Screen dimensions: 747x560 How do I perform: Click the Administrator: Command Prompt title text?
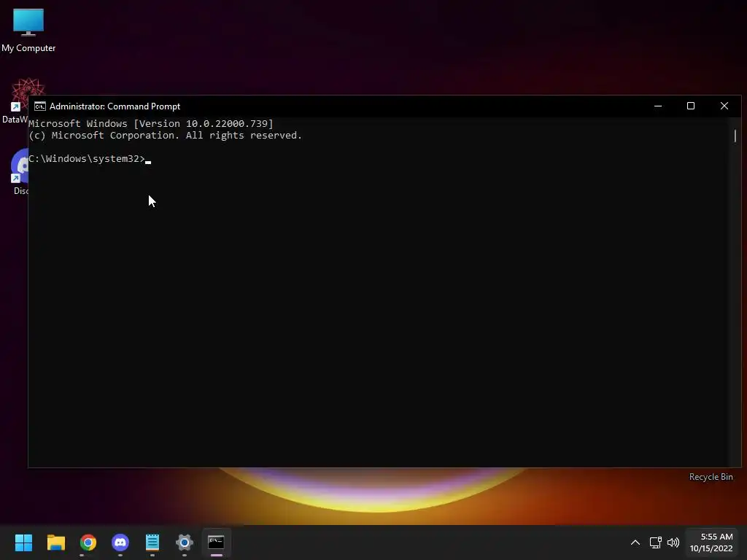pyautogui.click(x=115, y=106)
